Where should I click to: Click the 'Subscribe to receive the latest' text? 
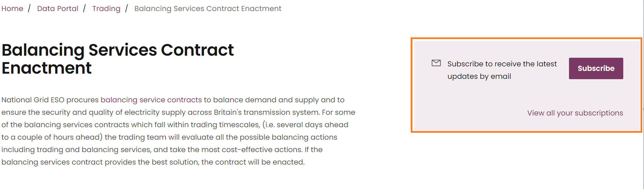point(502,64)
